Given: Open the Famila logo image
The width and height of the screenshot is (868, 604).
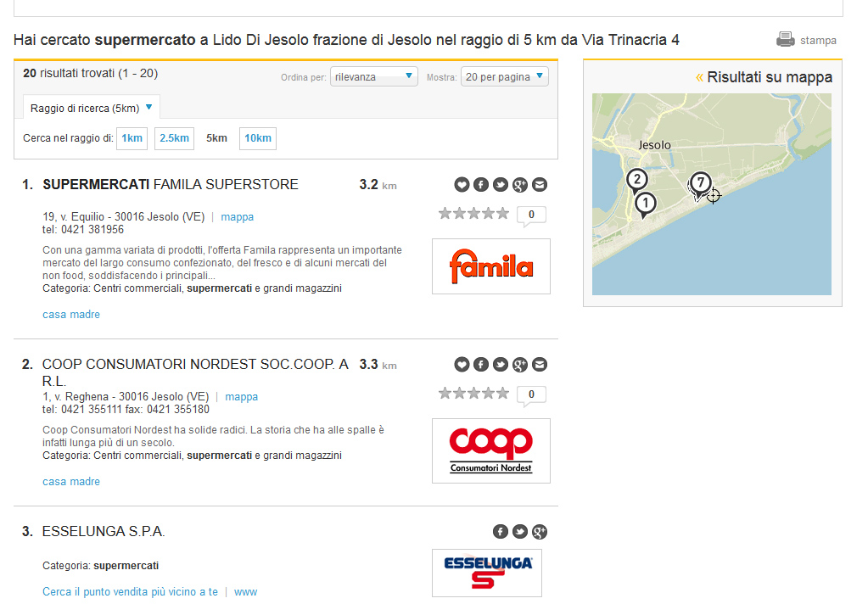Looking at the screenshot, I should pyautogui.click(x=491, y=266).
